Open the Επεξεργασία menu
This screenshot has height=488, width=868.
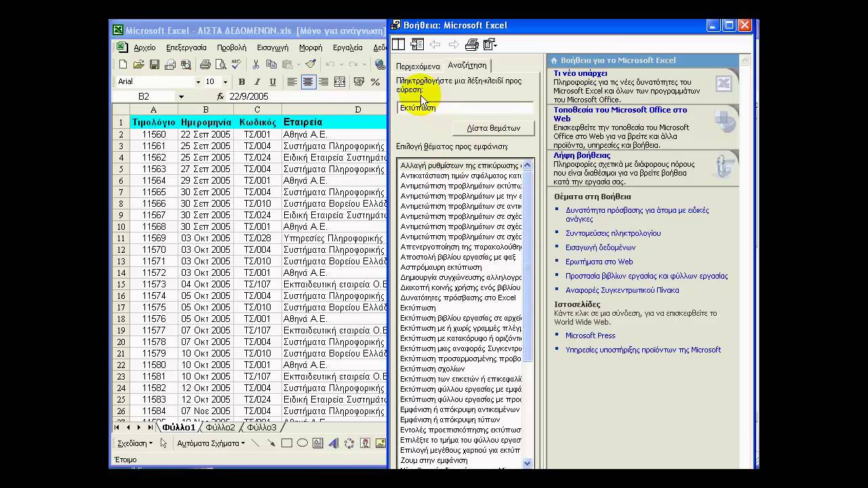coord(186,47)
